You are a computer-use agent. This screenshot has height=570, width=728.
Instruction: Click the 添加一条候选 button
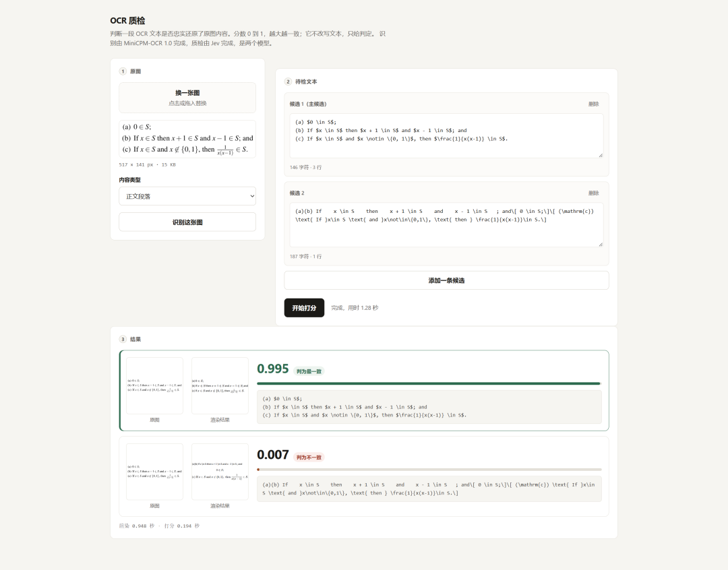pos(446,280)
